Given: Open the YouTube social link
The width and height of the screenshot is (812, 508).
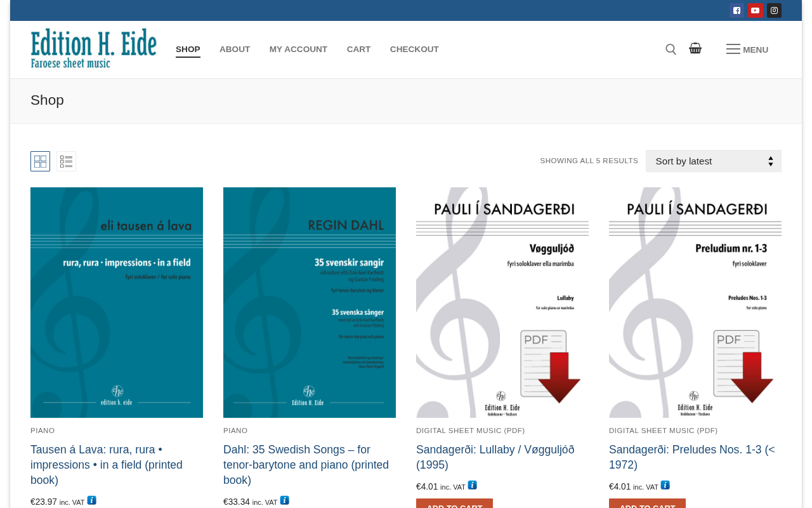Looking at the screenshot, I should [755, 10].
